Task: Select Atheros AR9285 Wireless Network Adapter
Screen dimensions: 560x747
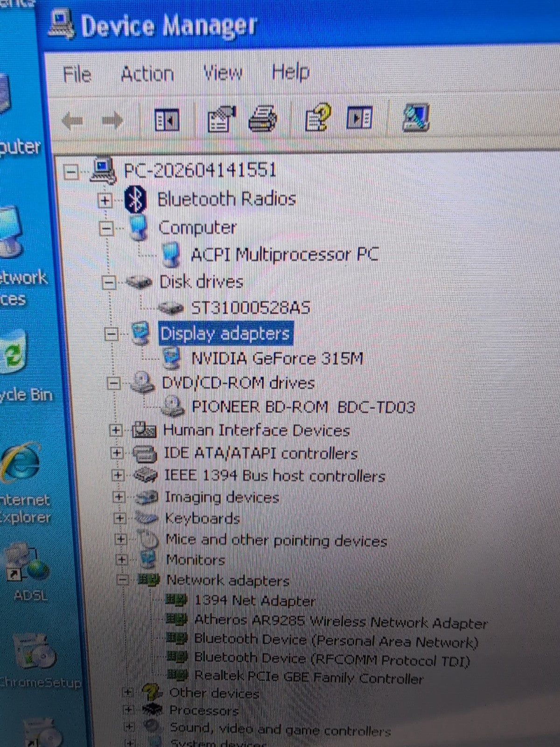Action: (x=341, y=621)
